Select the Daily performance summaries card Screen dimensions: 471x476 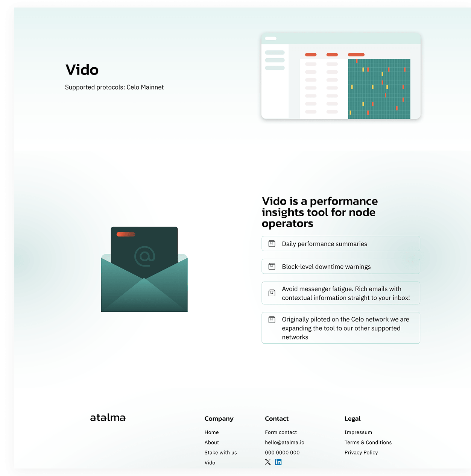[341, 244]
